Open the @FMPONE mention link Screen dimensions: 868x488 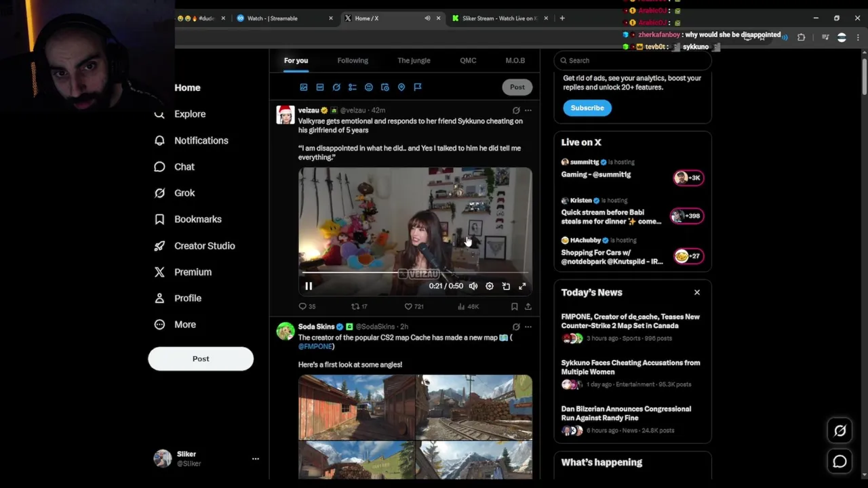tap(315, 346)
